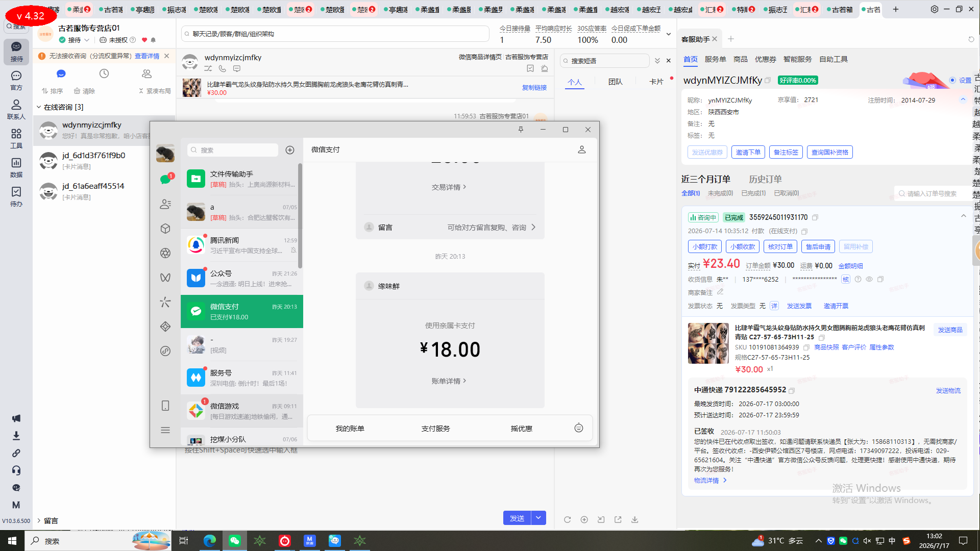The image size is (980, 551).
Task: Click the phone icon in WeChat sidebar
Action: (165, 406)
